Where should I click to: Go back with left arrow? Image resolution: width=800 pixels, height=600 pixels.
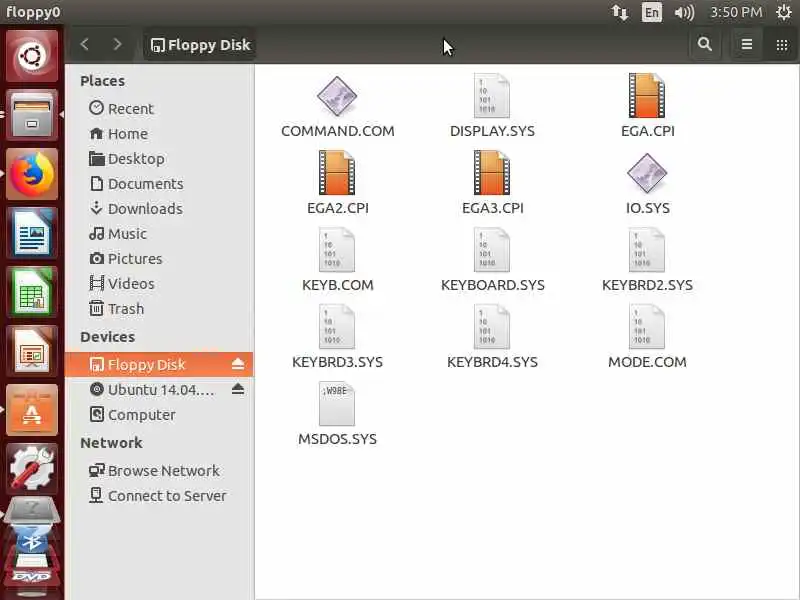pyautogui.click(x=85, y=44)
